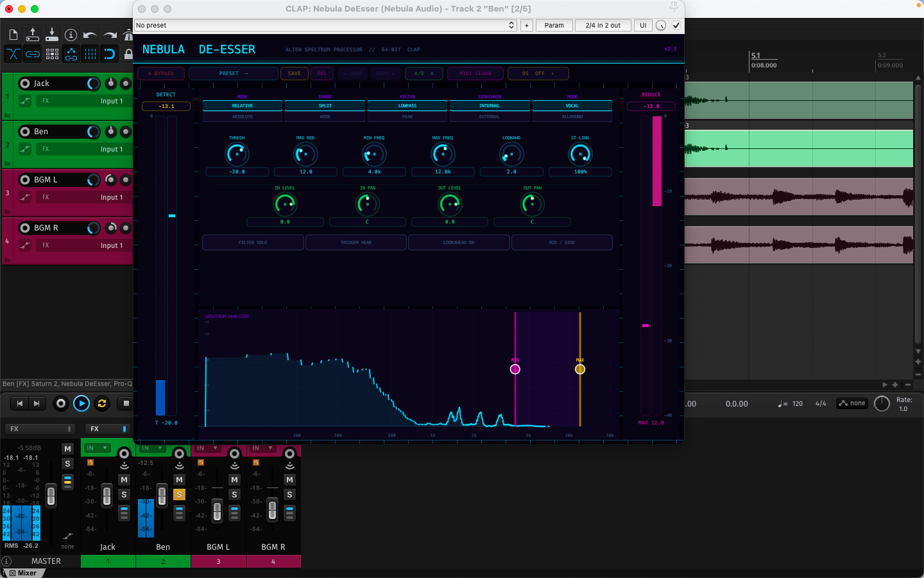Mute the Jack channel in the mixer
Viewport: 924px width, 578px height.
[x=124, y=480]
